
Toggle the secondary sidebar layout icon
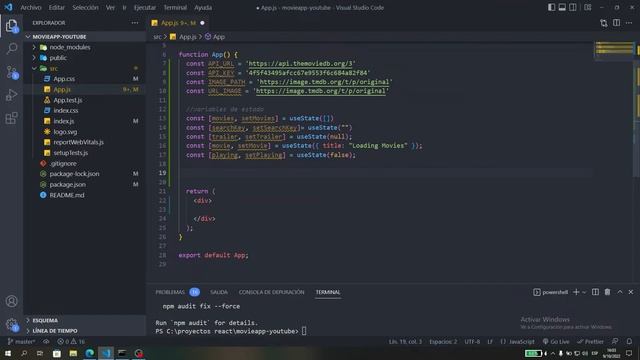[573, 7]
